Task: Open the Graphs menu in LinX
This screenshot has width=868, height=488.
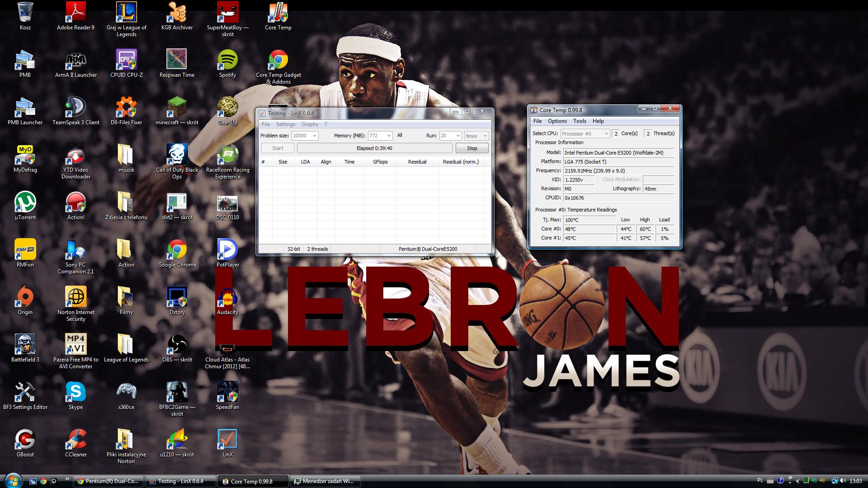Action: [310, 124]
